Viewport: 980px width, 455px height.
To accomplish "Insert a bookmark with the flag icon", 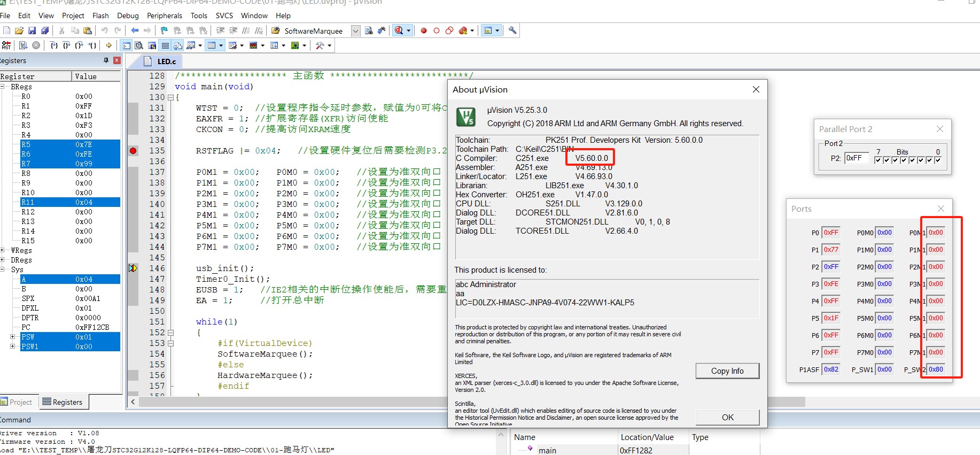I will [164, 30].
